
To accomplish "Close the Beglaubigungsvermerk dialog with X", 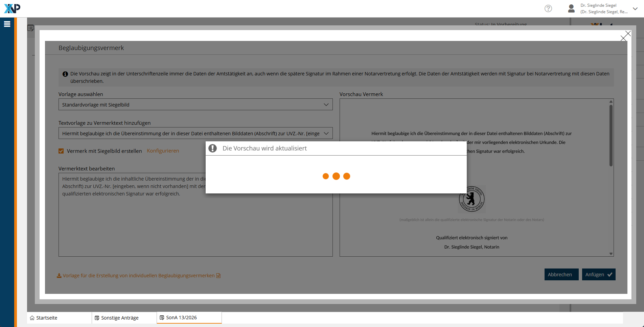I will (625, 36).
